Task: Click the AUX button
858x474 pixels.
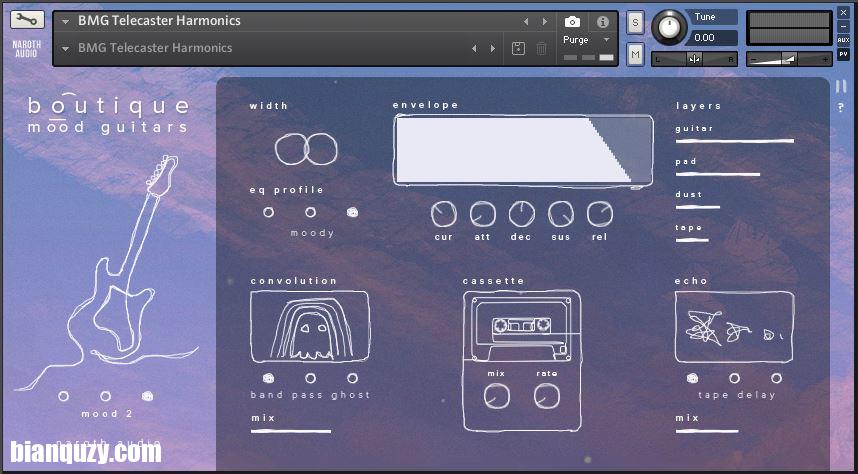Action: tap(843, 40)
